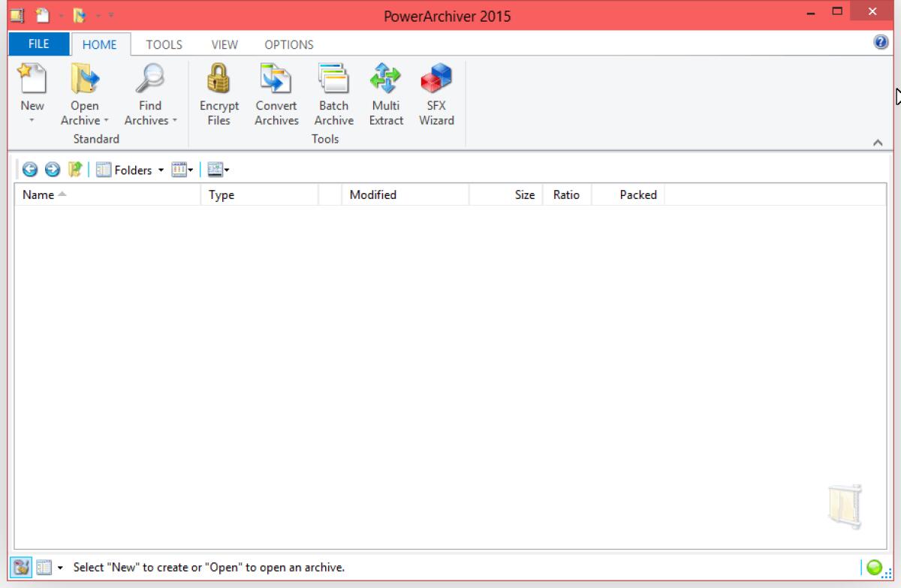Open the FILE menu

pos(38,44)
